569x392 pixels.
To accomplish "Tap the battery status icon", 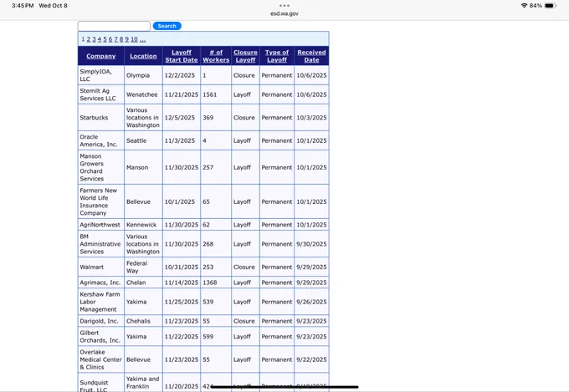I will point(550,6).
